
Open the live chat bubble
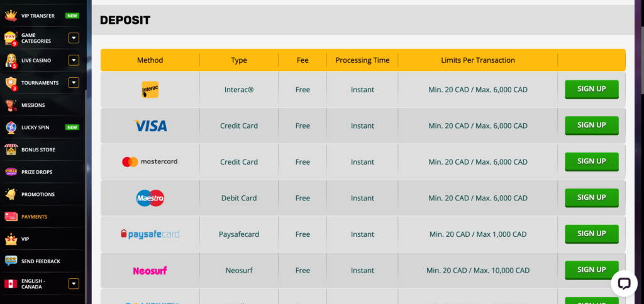coord(623,283)
